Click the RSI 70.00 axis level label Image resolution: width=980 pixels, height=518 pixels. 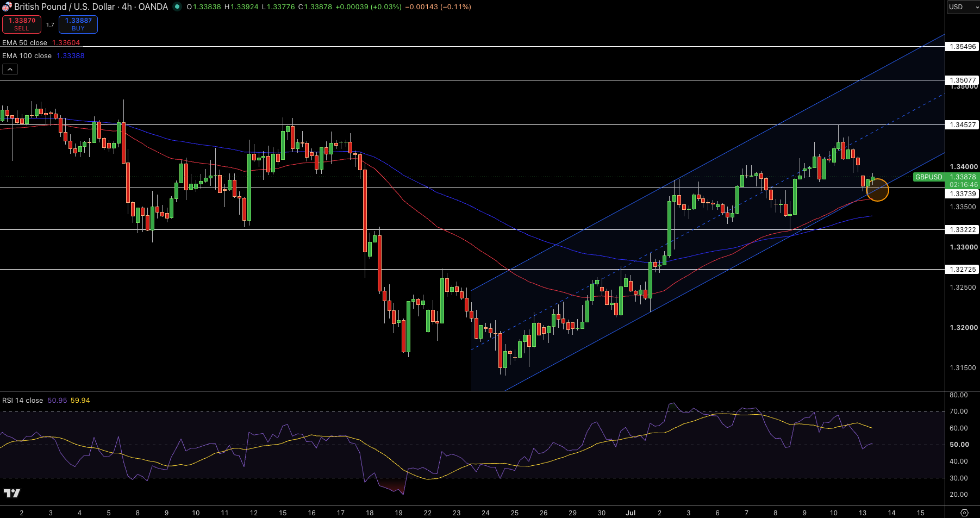(x=959, y=411)
